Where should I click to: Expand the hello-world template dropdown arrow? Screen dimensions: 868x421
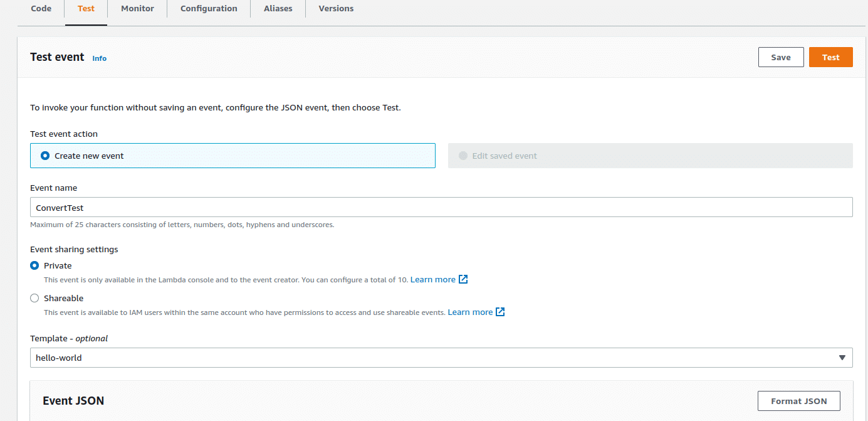tap(842, 358)
